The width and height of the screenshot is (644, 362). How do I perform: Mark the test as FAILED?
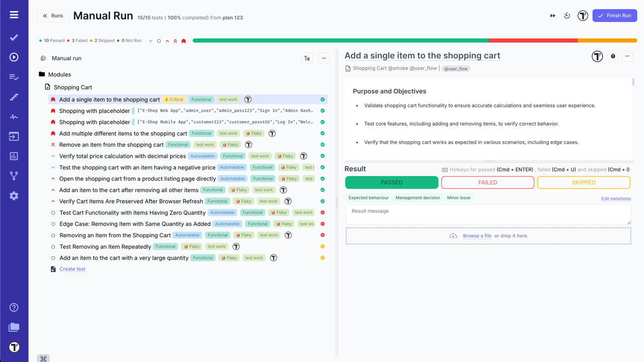tap(488, 183)
